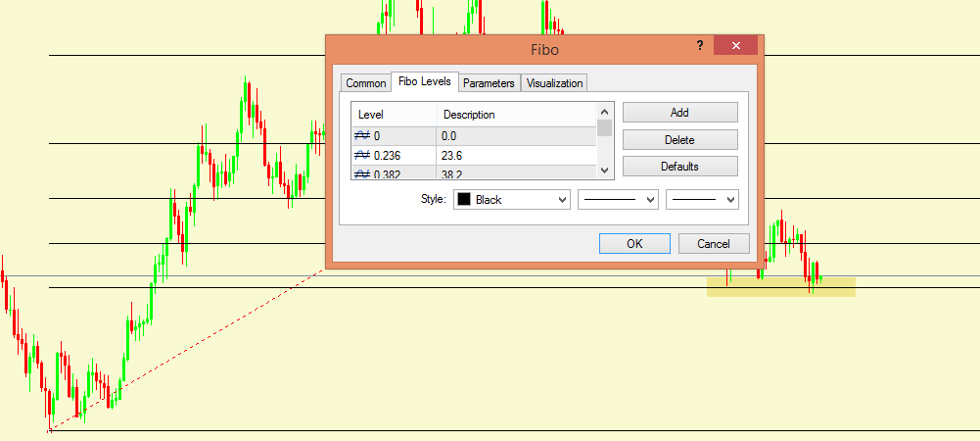Expand the line width dropdown
This screenshot has height=441, width=980.
702,200
